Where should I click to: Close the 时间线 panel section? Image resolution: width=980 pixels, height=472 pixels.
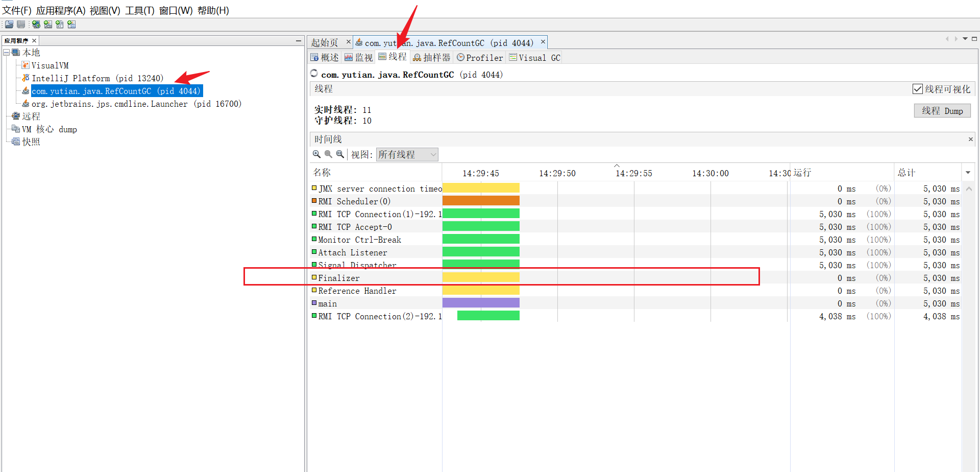click(x=970, y=139)
